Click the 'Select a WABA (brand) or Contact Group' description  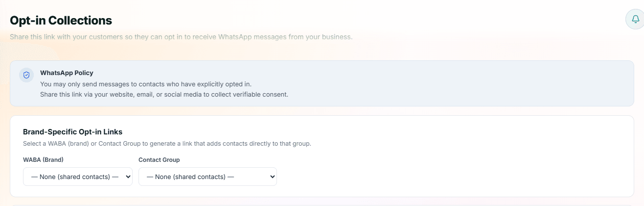tap(167, 144)
